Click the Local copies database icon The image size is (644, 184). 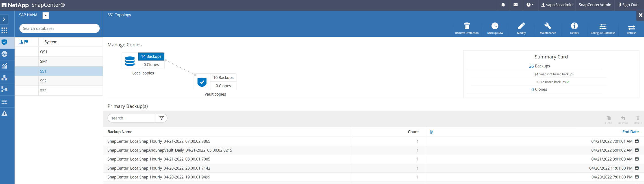[130, 61]
